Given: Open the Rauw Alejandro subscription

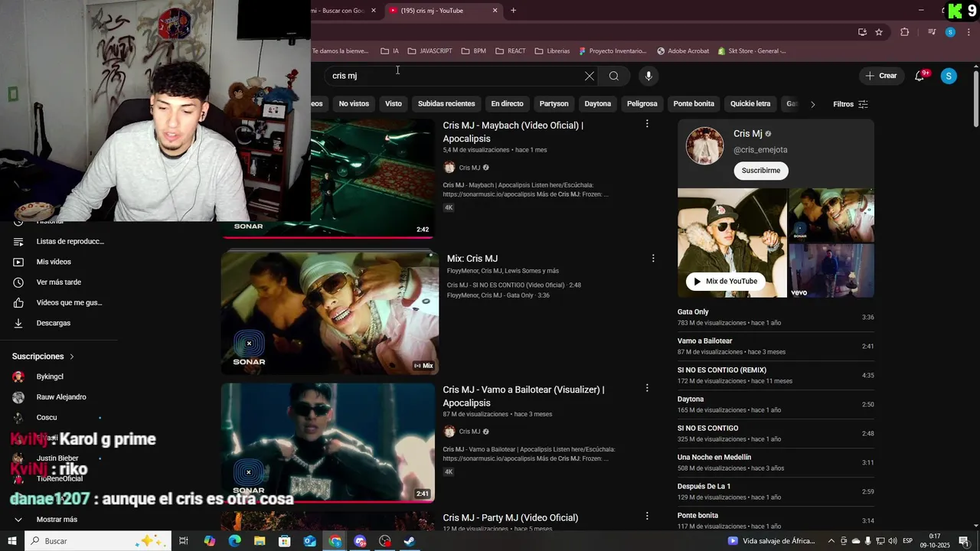Looking at the screenshot, I should click(60, 397).
